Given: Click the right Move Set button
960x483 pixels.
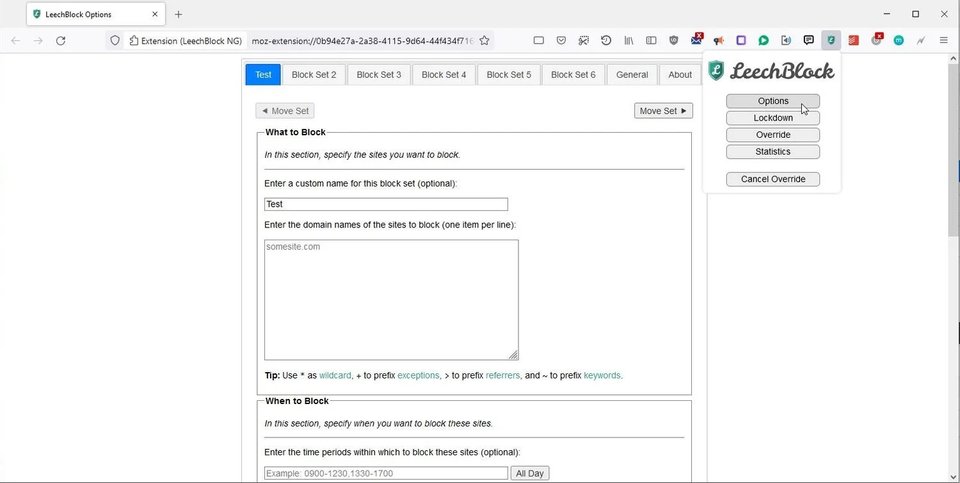Looking at the screenshot, I should [663, 111].
